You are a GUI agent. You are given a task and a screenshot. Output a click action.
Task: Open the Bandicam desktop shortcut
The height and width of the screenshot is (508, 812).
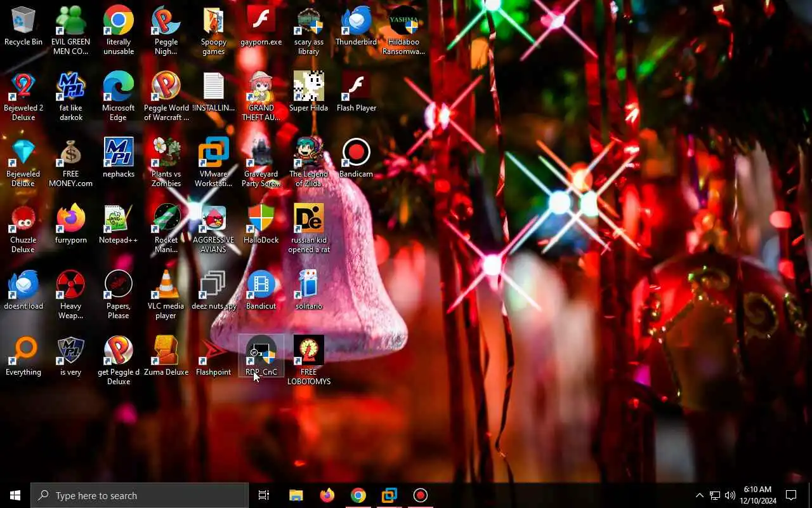click(357, 159)
